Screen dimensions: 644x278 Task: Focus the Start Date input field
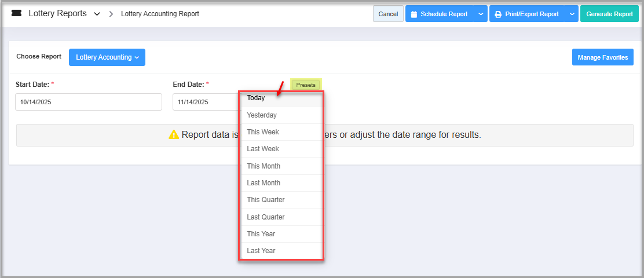(x=89, y=102)
